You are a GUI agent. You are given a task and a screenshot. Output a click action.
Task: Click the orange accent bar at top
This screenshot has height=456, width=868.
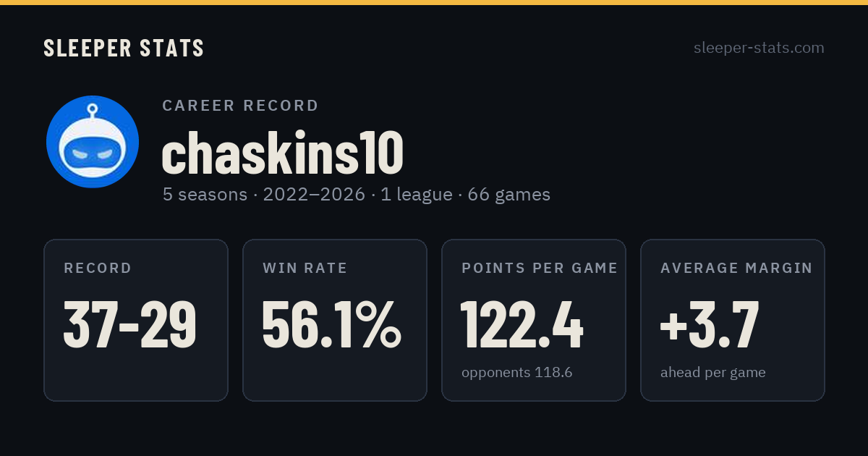tap(434, 2)
